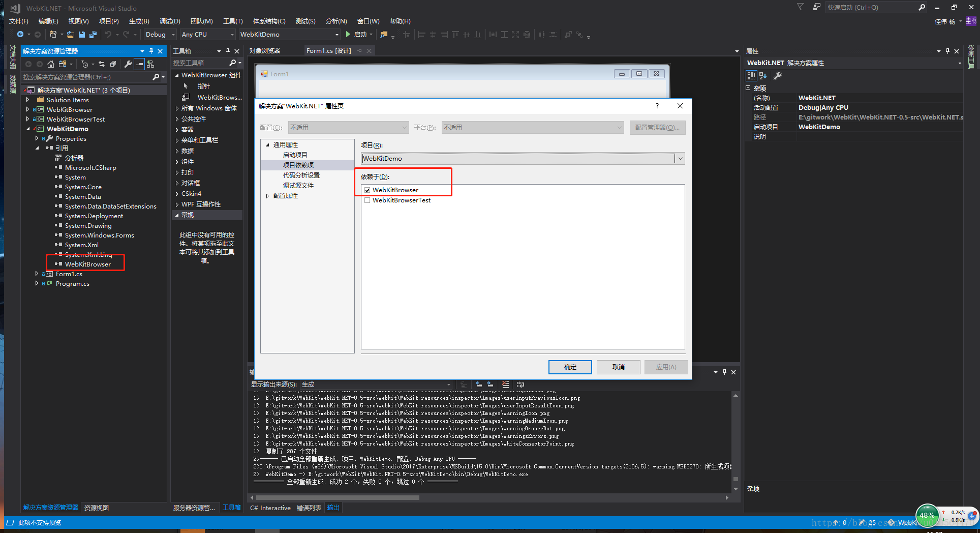Click the Output panel vertical scrollbar down arrow
This screenshot has height=533, width=980.
pyautogui.click(x=736, y=489)
